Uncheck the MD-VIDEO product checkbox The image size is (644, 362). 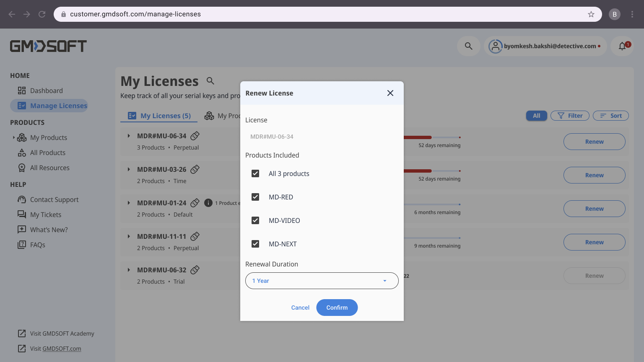point(255,220)
